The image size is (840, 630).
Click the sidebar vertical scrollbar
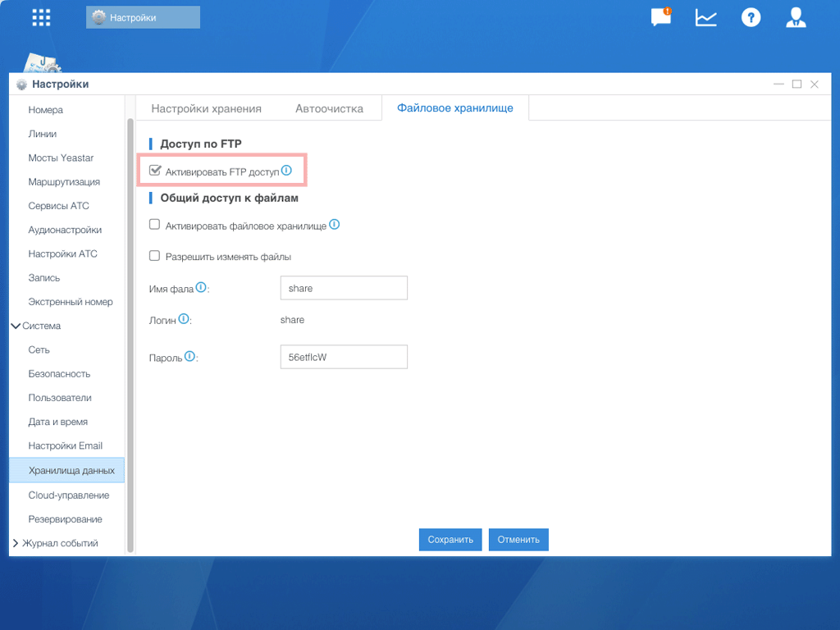pos(130,328)
